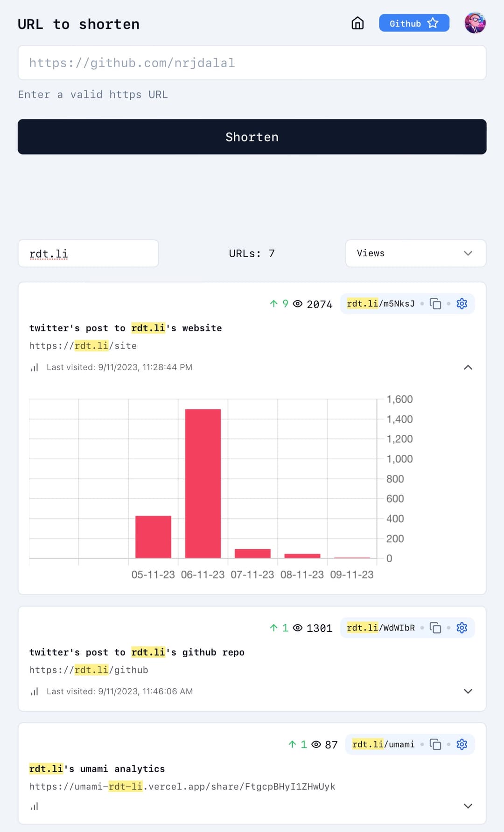
Task: Open the https://rdt.li/github link
Action: click(89, 670)
